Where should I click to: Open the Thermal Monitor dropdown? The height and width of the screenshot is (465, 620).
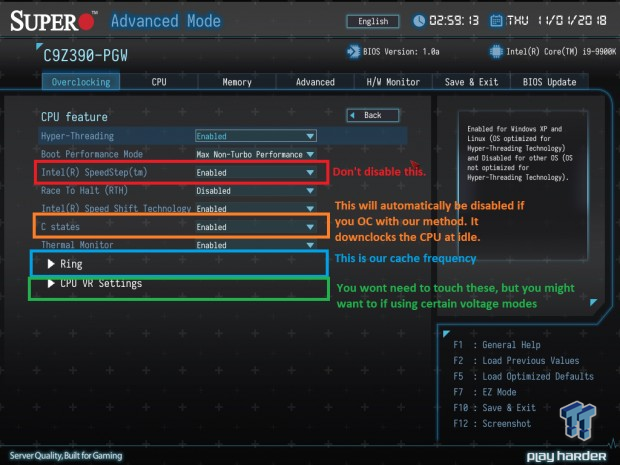pyautogui.click(x=256, y=245)
